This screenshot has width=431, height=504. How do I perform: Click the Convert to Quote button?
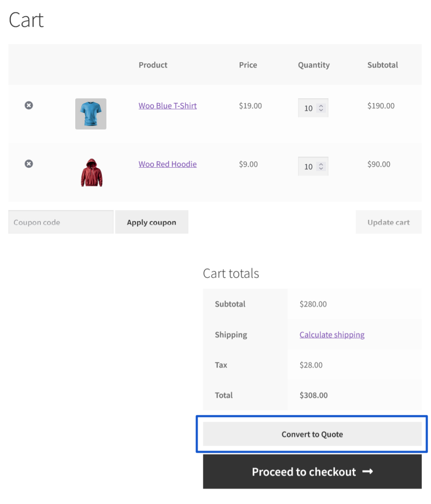[312, 435]
